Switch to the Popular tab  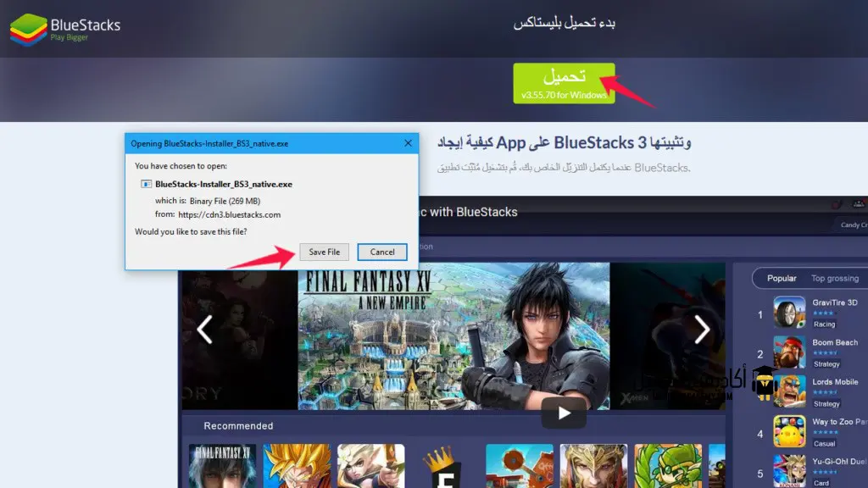coord(782,278)
